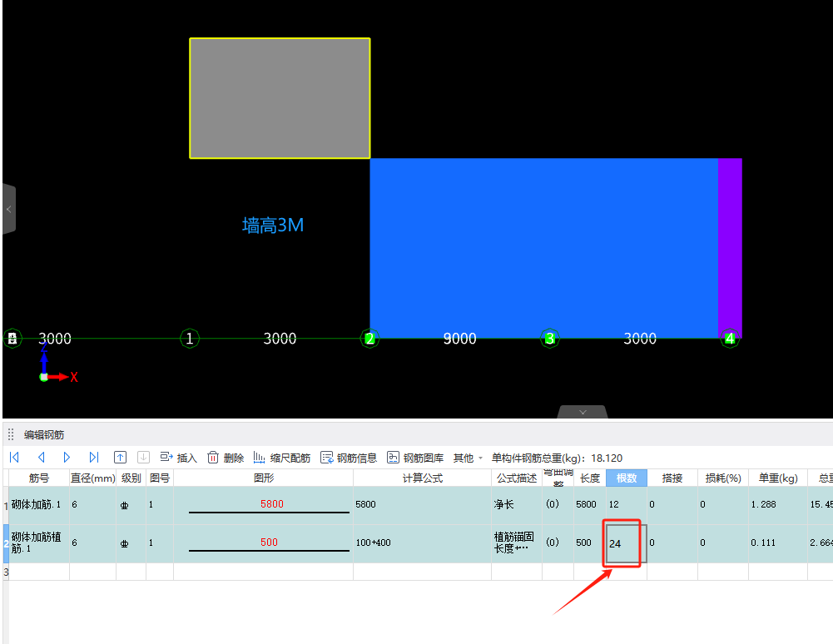833x644 pixels.
Task: Move the selected rebar row down
Action: click(143, 457)
